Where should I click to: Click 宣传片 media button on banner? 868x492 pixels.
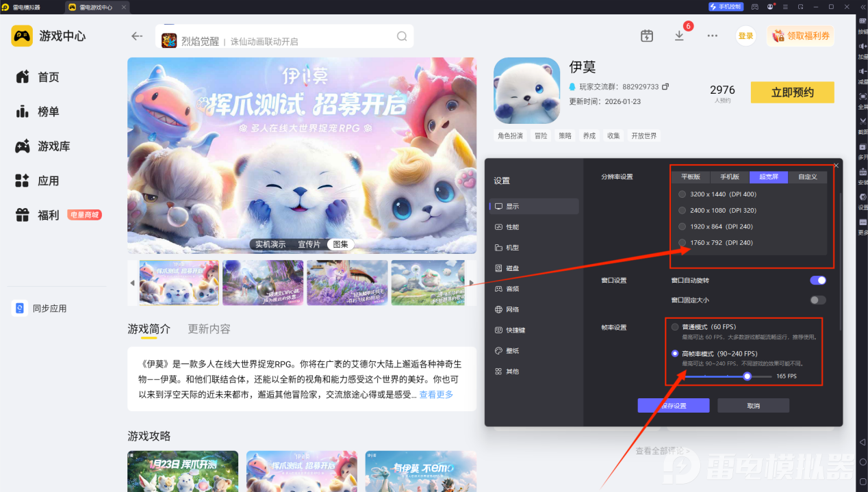309,244
